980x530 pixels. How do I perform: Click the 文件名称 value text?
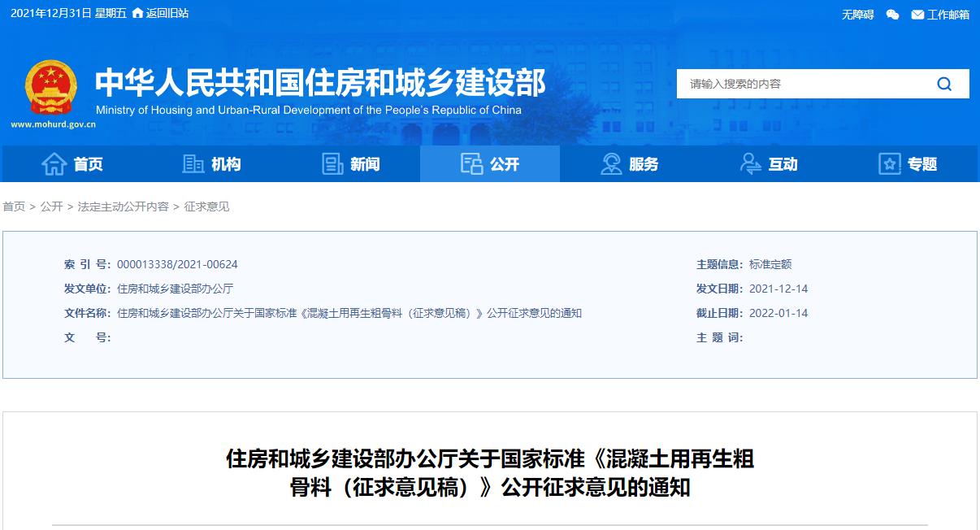[349, 313]
